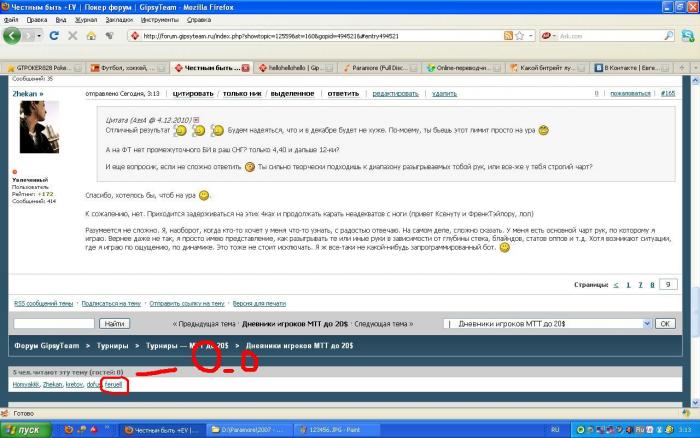Reload the page with the refresh icon

(54, 36)
